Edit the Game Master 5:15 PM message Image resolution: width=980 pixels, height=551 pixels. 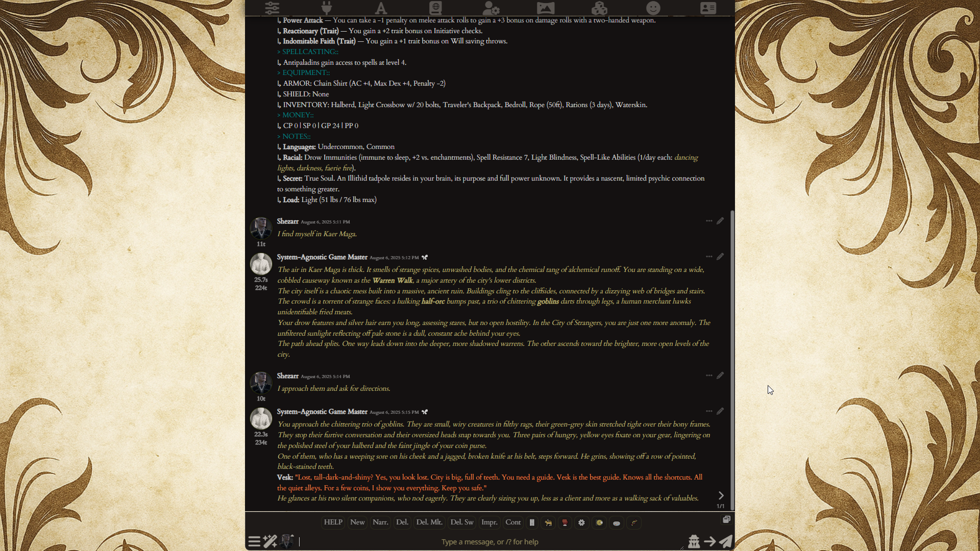point(720,411)
